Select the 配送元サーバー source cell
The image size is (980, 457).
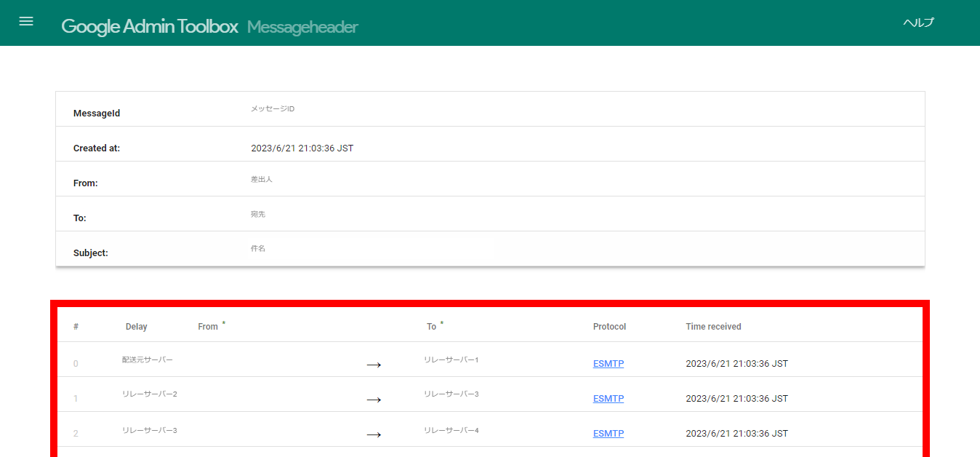pos(148,359)
